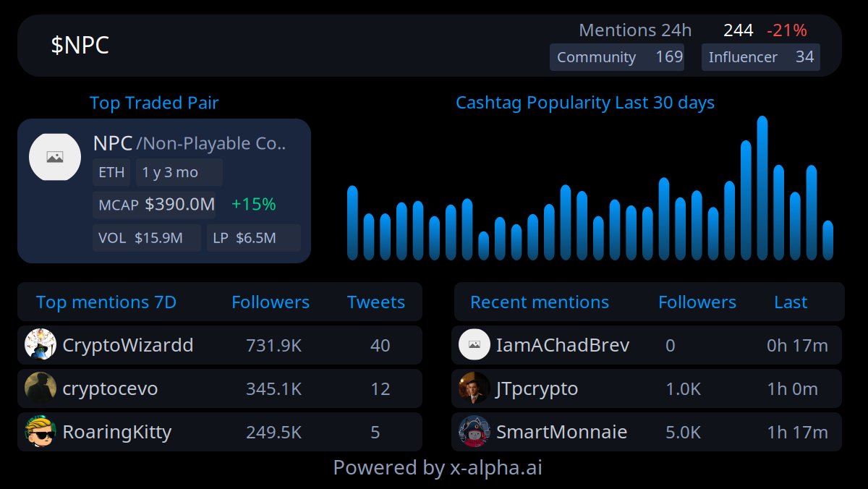The width and height of the screenshot is (868, 489).
Task: Click the 244 mentions count
Action: 739,30
